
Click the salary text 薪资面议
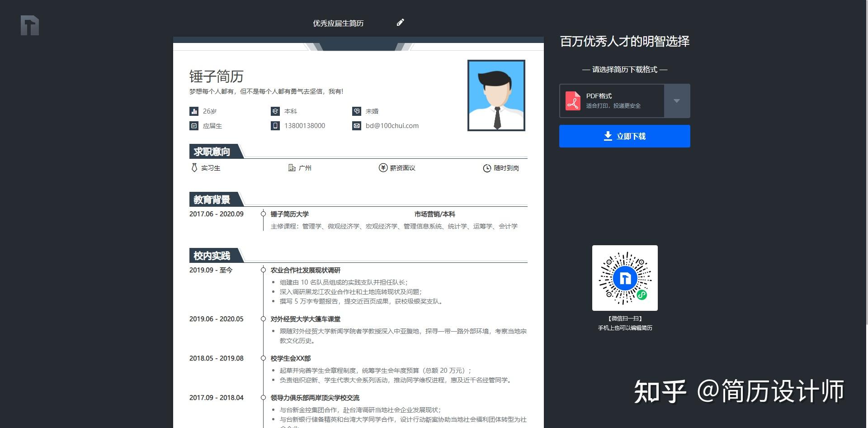[x=402, y=168]
